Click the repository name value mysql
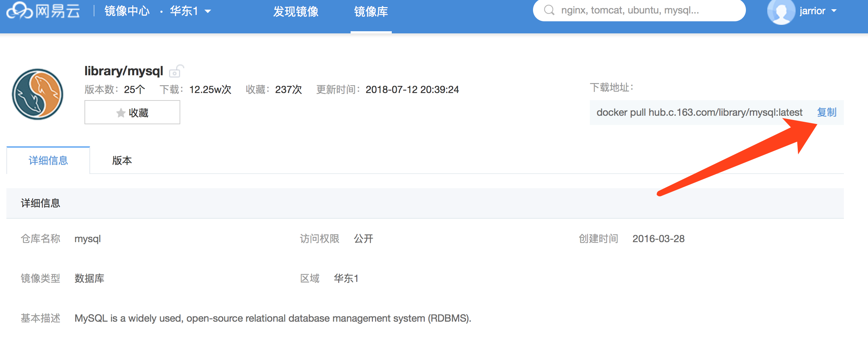The image size is (868, 338). coord(88,239)
